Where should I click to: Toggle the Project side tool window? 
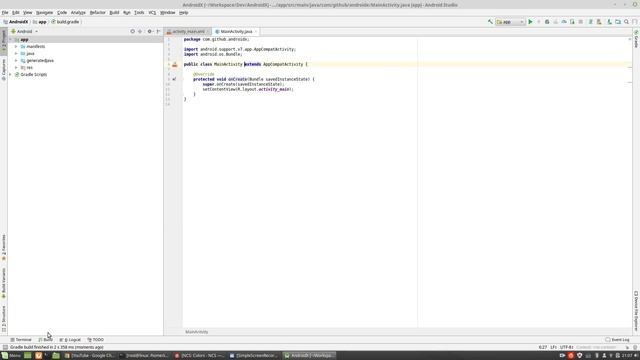pos(4,41)
